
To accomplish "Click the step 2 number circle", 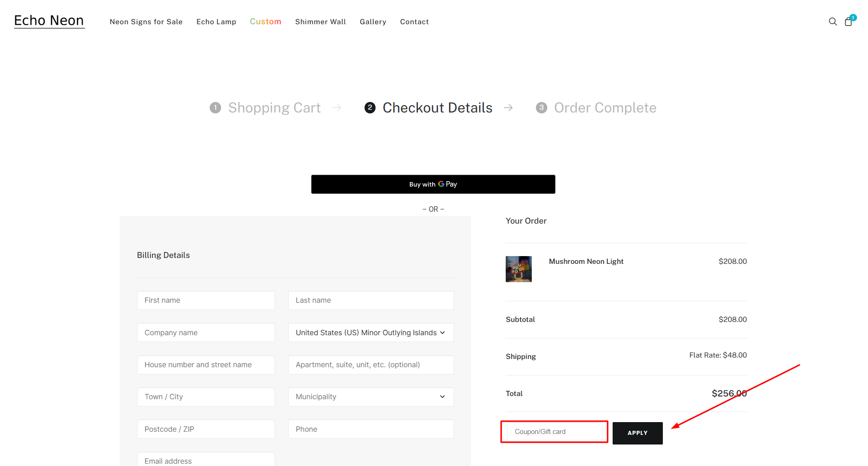I will tap(370, 107).
